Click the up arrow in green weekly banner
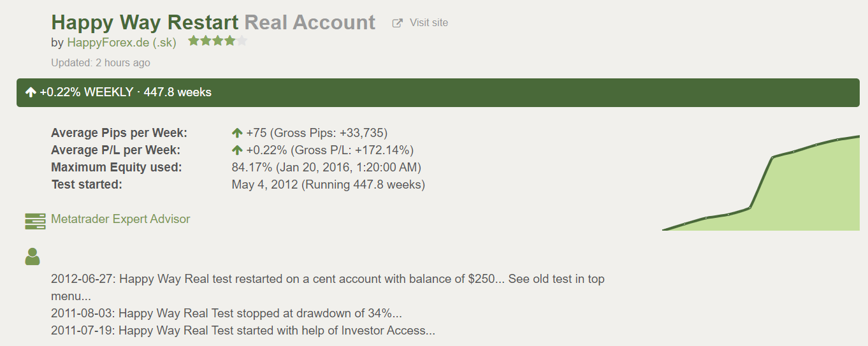Viewport: 868px width, 346px height. [31, 92]
